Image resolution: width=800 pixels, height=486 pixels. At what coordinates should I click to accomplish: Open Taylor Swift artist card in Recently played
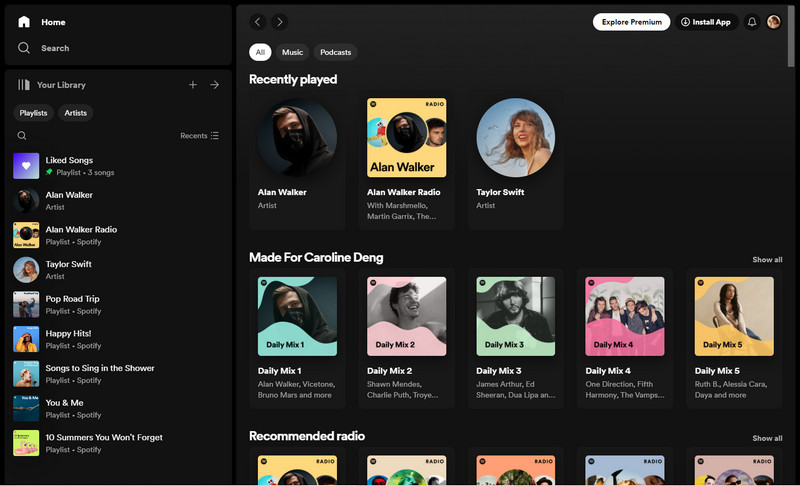tap(516, 160)
